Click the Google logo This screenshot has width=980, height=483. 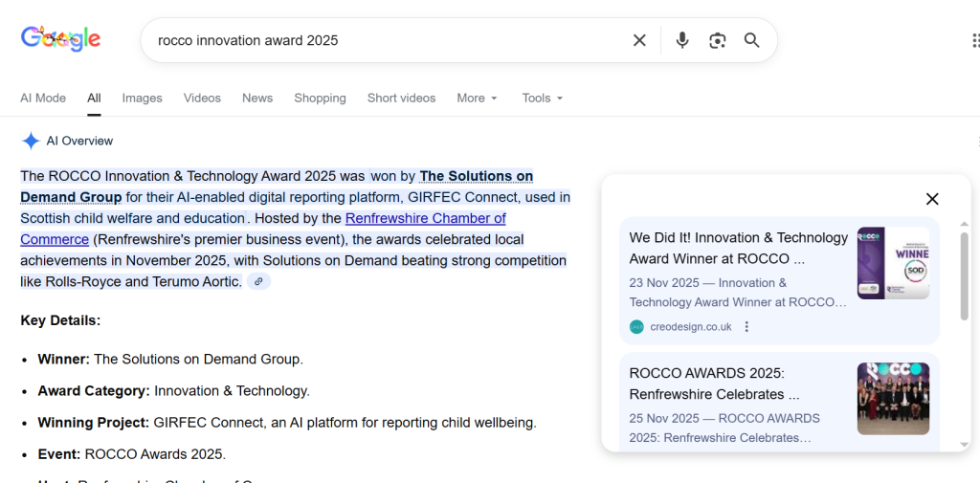pos(60,39)
